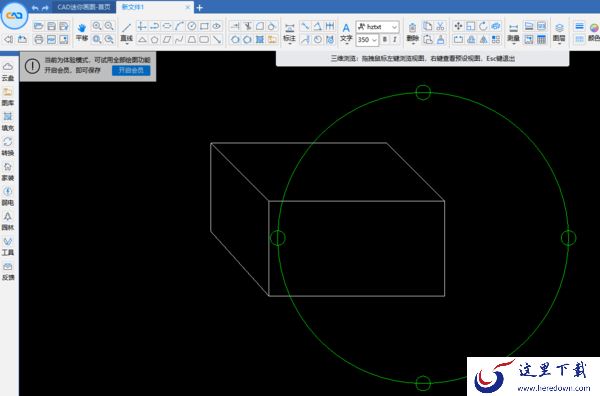Open 云盘 cloud drive sidebar item
Image resolution: width=600 pixels, height=396 pixels.
pyautogui.click(x=8, y=72)
